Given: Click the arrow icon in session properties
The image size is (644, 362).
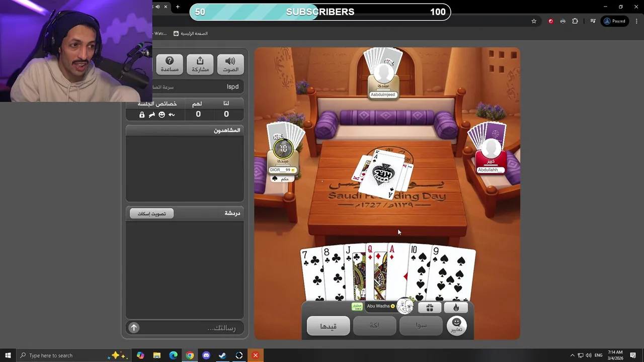Looking at the screenshot, I should click(172, 115).
